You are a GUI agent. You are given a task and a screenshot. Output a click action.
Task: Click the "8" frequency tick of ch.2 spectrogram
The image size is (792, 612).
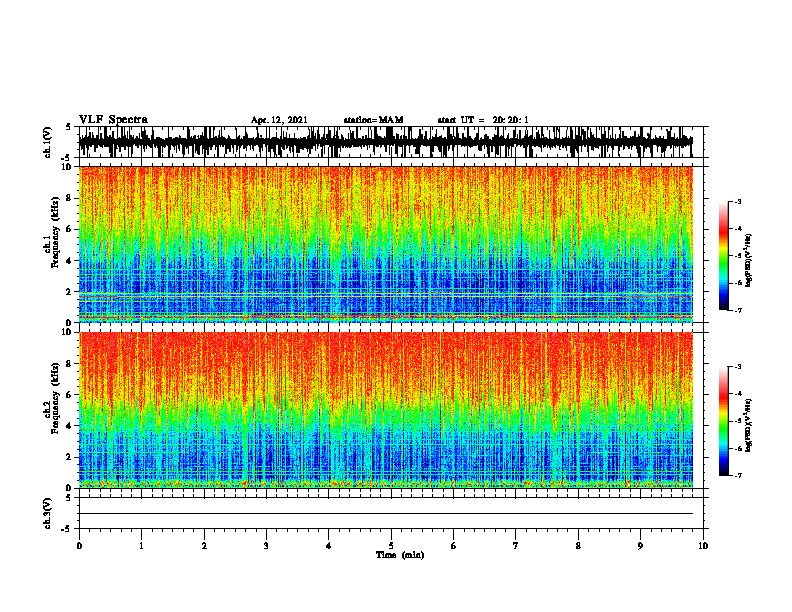point(70,364)
